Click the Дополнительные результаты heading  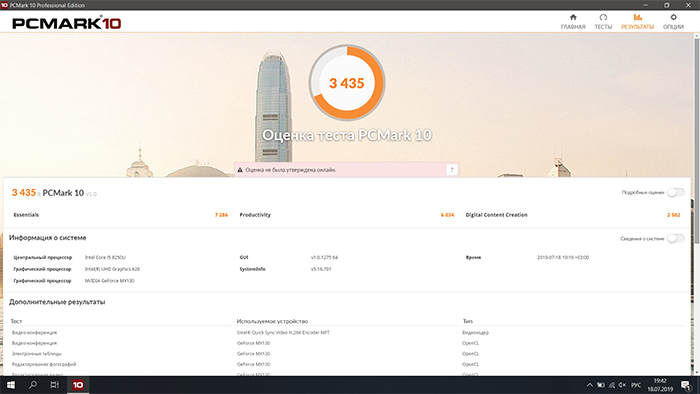57,302
